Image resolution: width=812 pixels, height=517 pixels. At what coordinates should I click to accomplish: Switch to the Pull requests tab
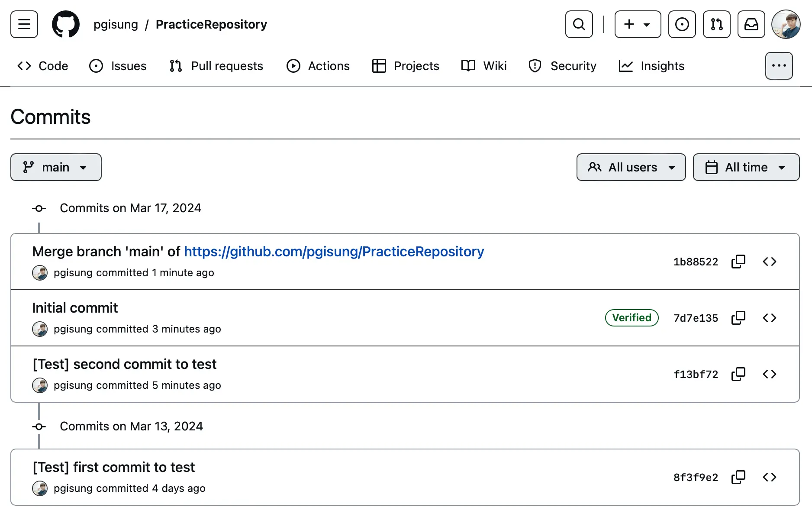[x=216, y=66]
